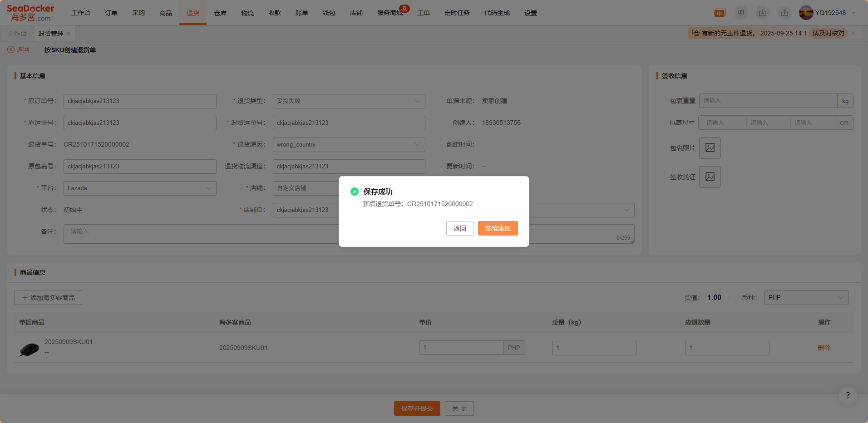
Task: Upload a receipt proof image (签收凭证)
Action: click(710, 177)
